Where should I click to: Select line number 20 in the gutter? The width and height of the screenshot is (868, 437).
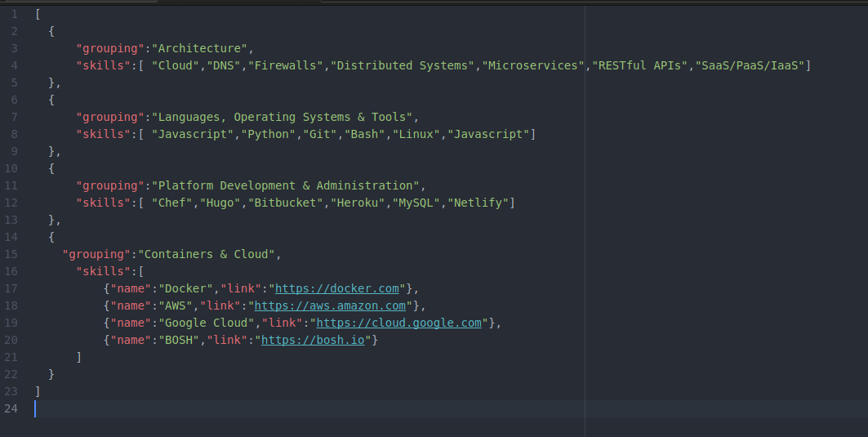(11, 341)
